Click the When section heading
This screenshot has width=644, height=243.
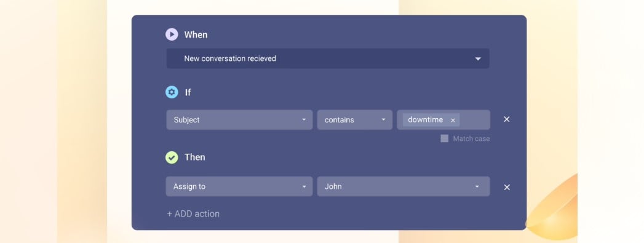pyautogui.click(x=196, y=35)
